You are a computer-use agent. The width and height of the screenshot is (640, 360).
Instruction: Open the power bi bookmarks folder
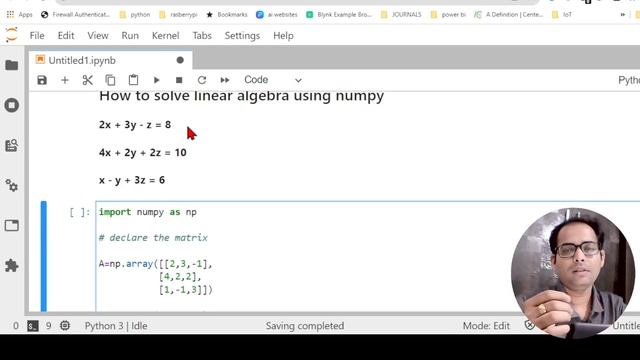[x=448, y=15]
